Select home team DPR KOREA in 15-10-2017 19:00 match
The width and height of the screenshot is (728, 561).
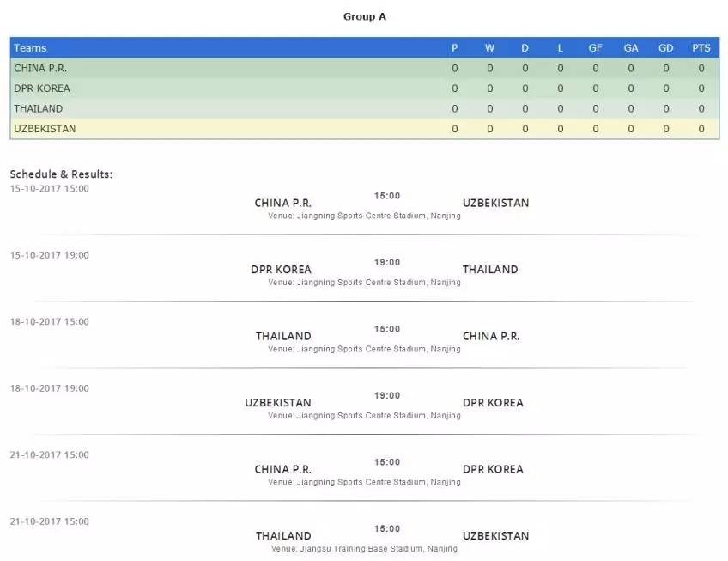click(281, 270)
